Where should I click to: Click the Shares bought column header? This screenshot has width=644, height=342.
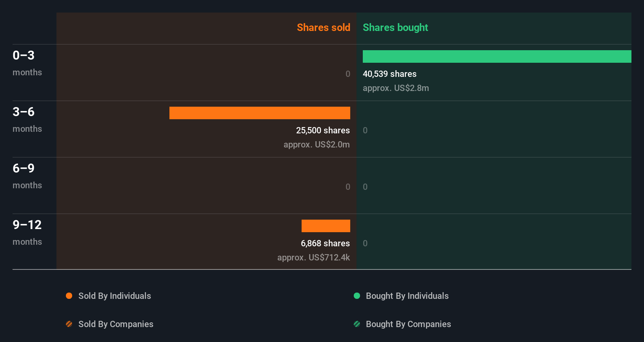point(395,27)
